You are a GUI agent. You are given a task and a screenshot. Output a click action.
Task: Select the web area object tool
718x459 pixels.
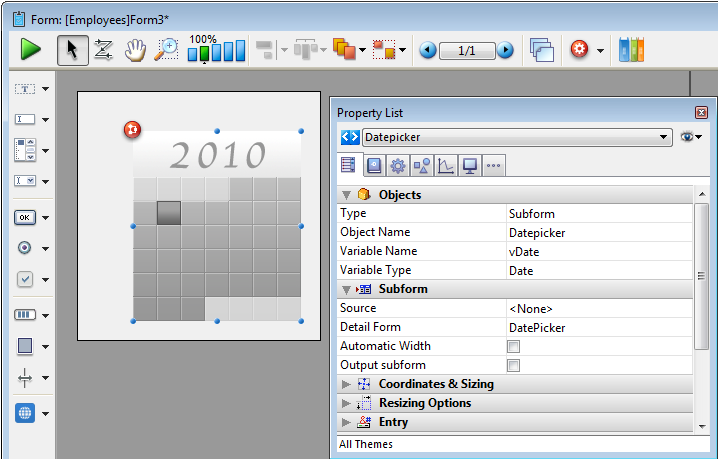26,412
